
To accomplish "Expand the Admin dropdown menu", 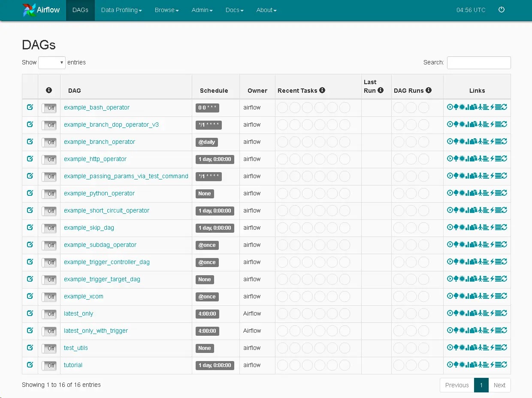I will 202,10.
